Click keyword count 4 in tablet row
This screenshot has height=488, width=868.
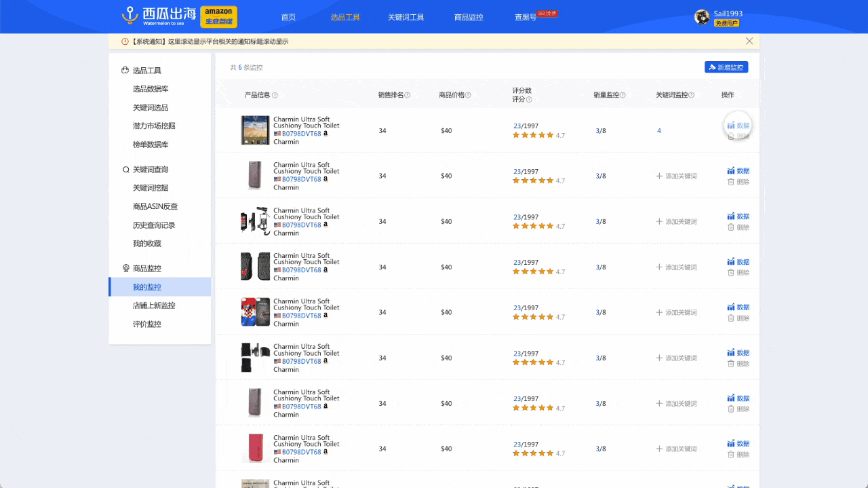pos(659,131)
